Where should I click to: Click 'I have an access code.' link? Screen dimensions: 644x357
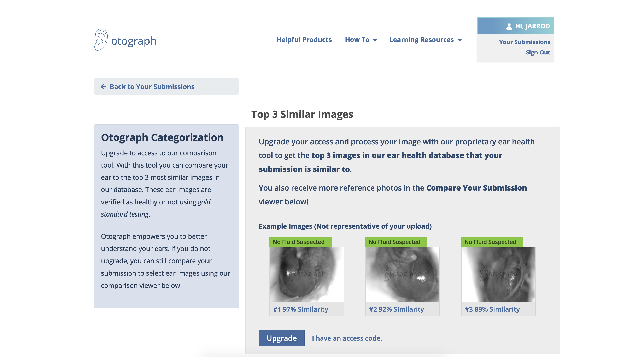pos(347,338)
